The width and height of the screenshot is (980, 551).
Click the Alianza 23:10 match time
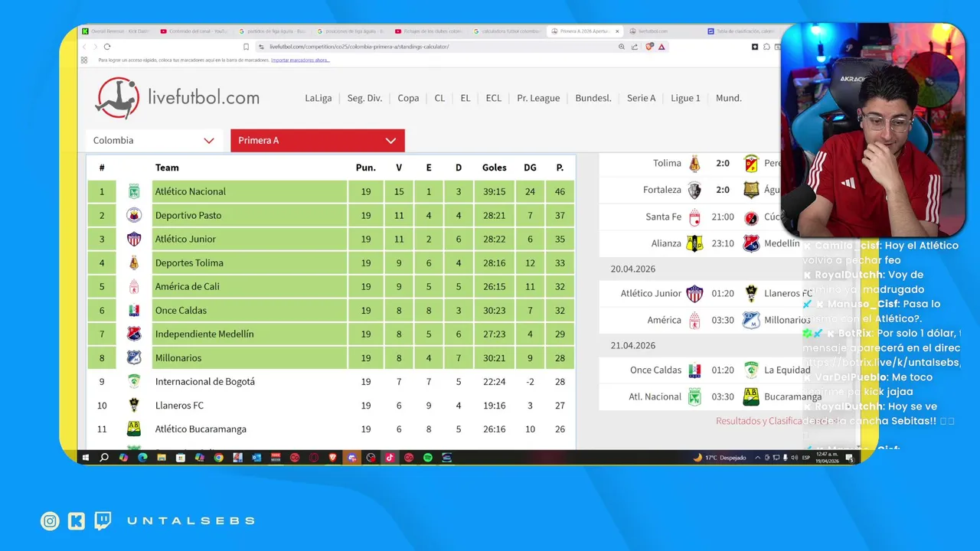(723, 243)
